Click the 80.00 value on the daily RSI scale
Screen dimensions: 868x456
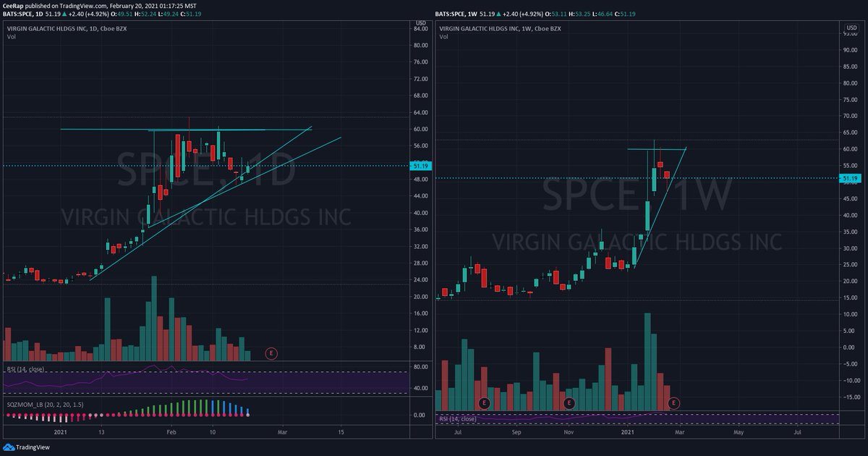pyautogui.click(x=421, y=368)
